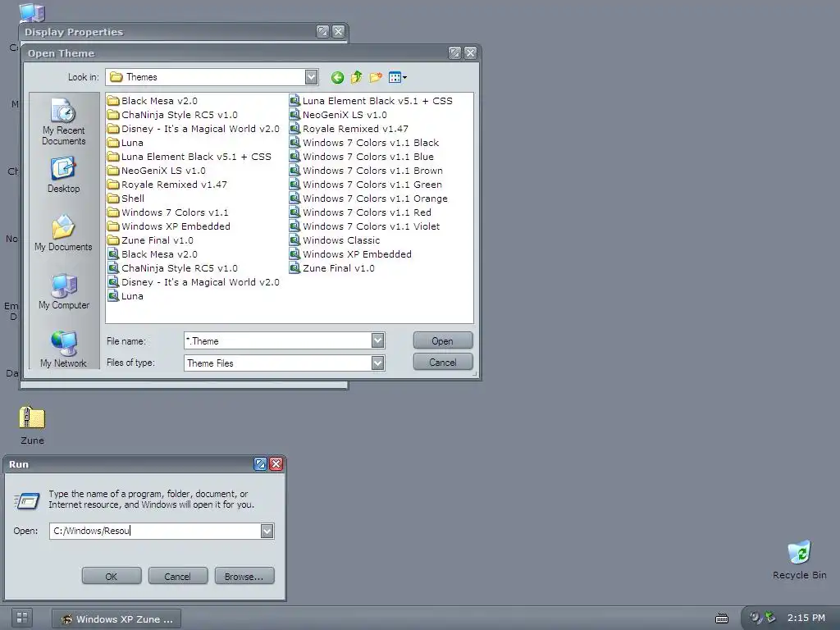Select the ChaNinja Style RC5 v1.0 folder
Screen dimensions: 840x630
coord(172,115)
